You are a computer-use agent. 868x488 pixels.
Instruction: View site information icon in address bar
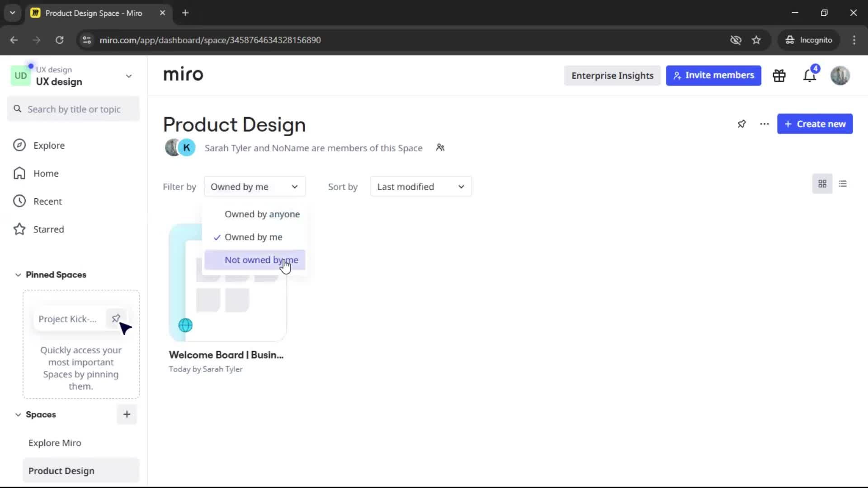87,40
